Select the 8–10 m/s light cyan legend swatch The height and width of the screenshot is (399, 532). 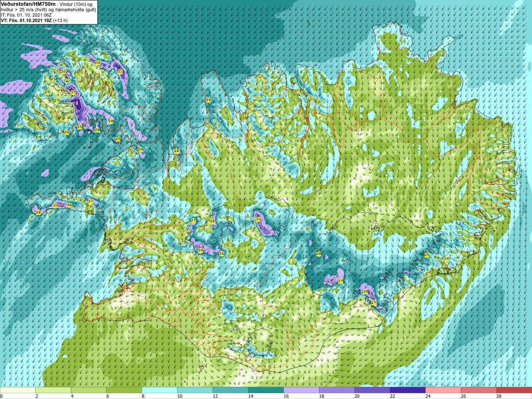pyautogui.click(x=160, y=390)
